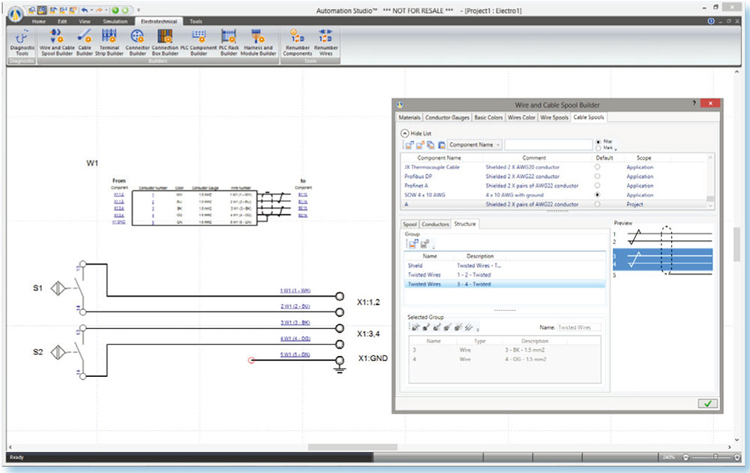750x473 pixels.
Task: Sort list by Scope column header
Action: click(x=644, y=158)
